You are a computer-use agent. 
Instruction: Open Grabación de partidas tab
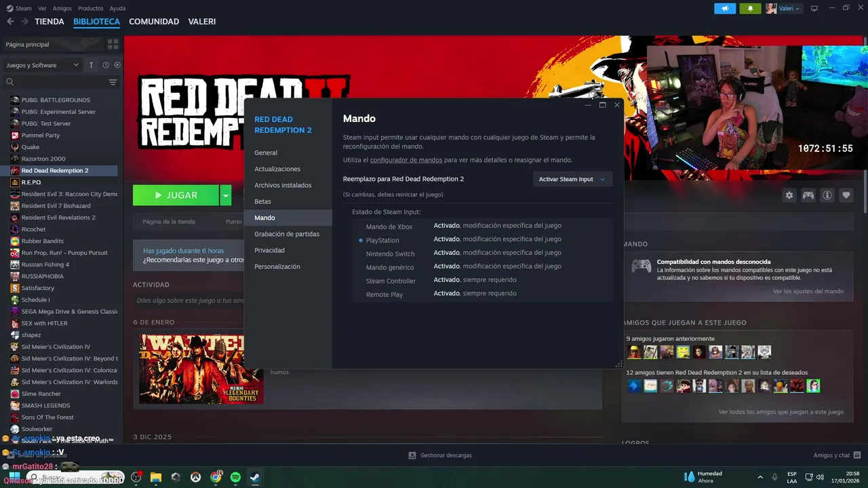[288, 234]
